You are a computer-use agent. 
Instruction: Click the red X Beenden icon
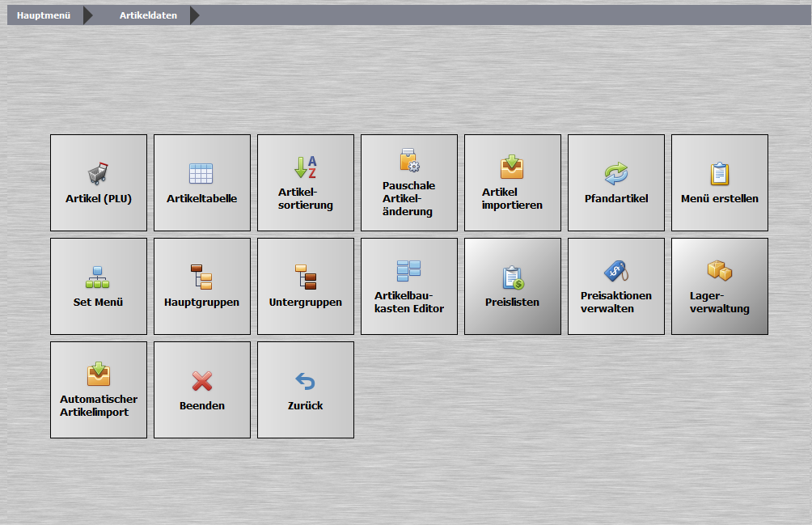click(x=202, y=380)
